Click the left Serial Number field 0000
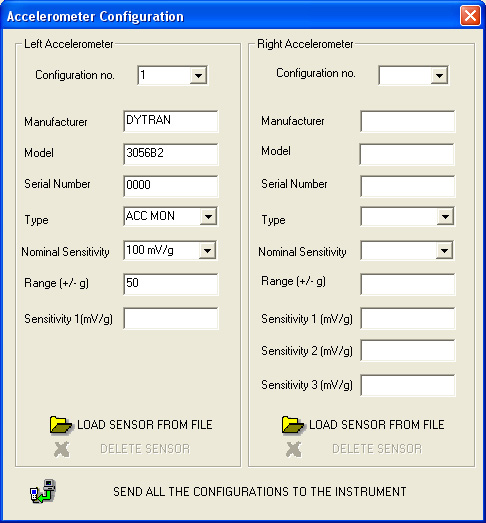 tap(171, 186)
